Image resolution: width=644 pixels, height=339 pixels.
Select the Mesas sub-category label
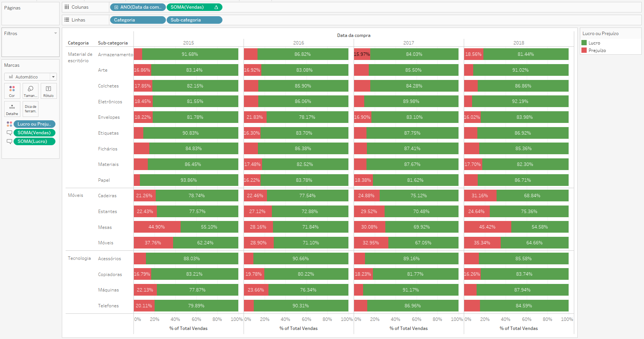[105, 227]
